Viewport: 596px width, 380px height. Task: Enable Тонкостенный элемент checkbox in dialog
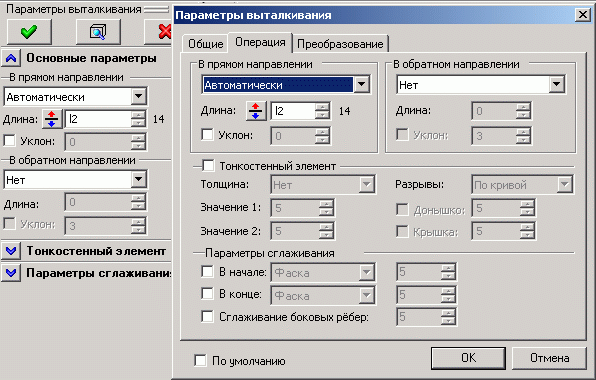208,166
